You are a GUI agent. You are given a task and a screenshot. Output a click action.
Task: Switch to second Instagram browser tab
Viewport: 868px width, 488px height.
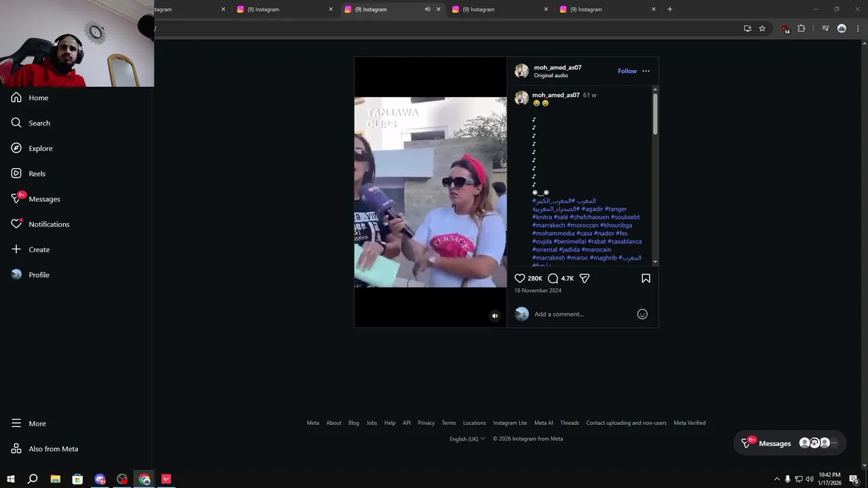coord(285,9)
